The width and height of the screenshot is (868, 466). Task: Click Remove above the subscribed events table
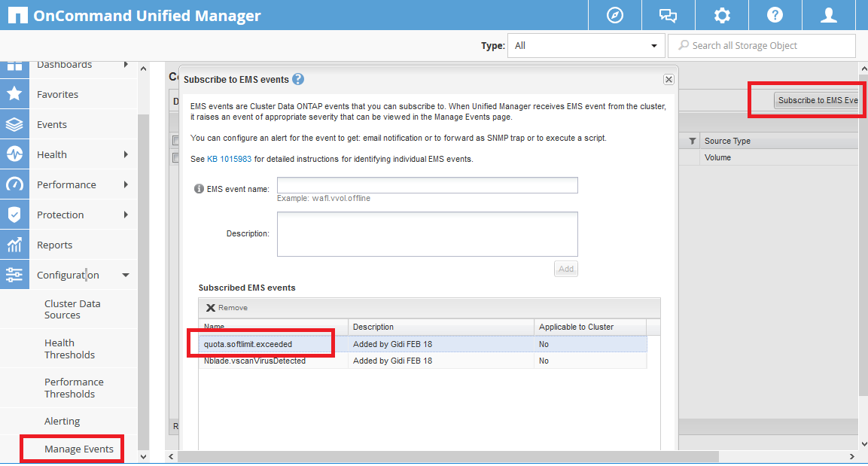227,308
